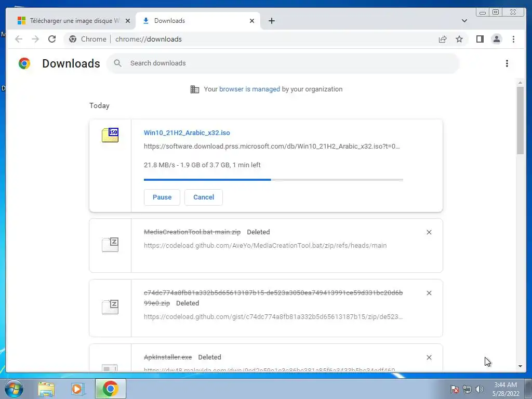Launch Windows Media Player from taskbar
Viewport: 532px width, 399px height.
click(x=77, y=389)
